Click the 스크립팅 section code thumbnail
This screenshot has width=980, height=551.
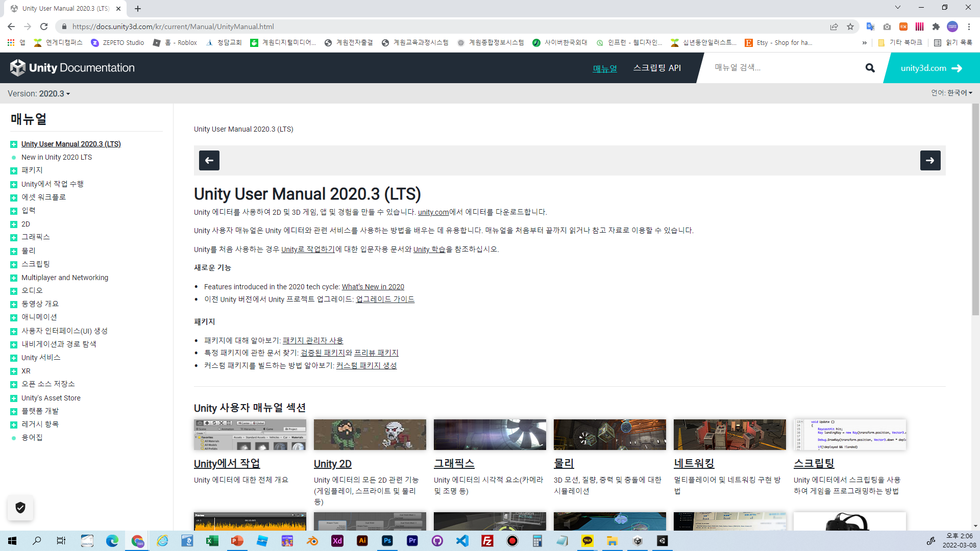(850, 435)
